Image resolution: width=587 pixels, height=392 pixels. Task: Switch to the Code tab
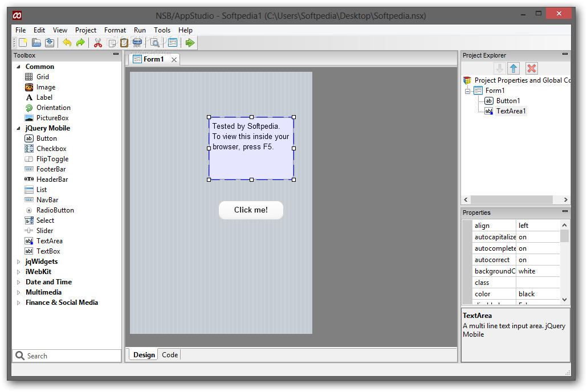tap(170, 355)
